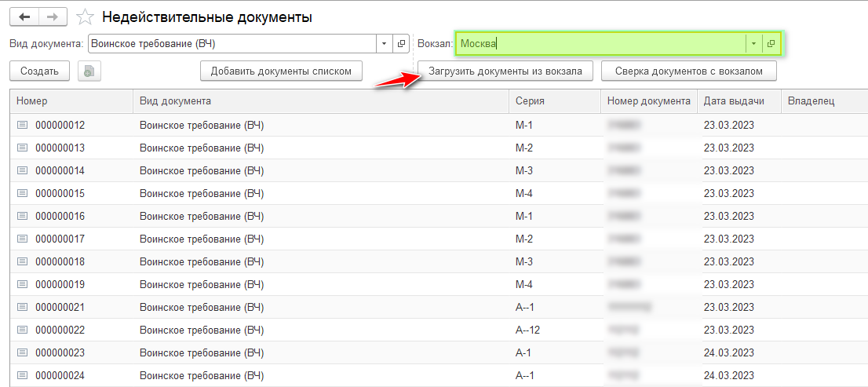
Task: Open the Вид документа field's open-form icon
Action: click(x=401, y=44)
